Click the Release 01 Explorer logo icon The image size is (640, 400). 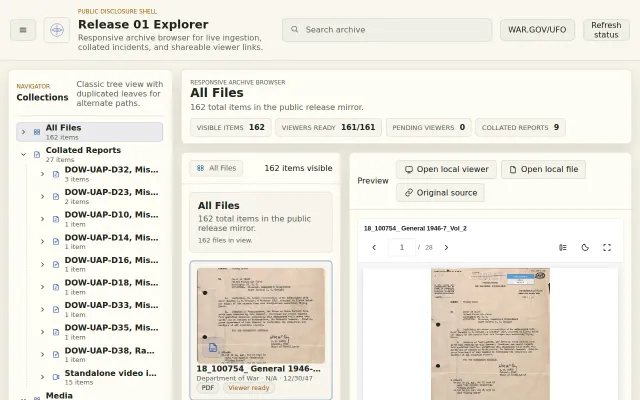57,30
